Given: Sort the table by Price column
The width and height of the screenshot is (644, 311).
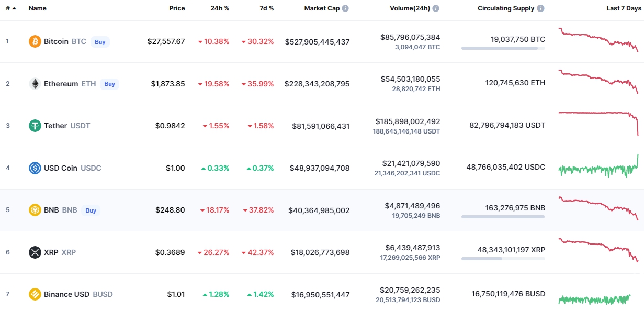Looking at the screenshot, I should [177, 8].
